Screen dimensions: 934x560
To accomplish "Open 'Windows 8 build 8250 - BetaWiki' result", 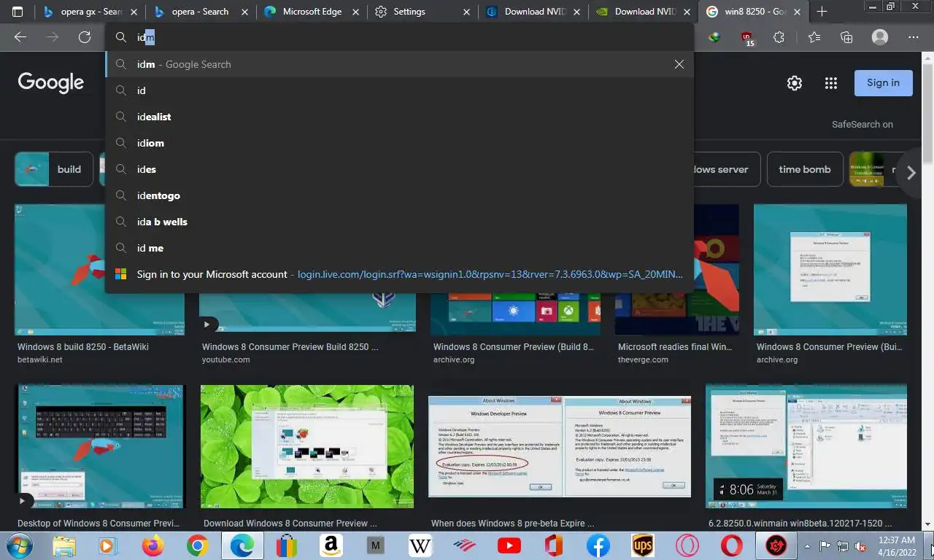I will (x=83, y=347).
